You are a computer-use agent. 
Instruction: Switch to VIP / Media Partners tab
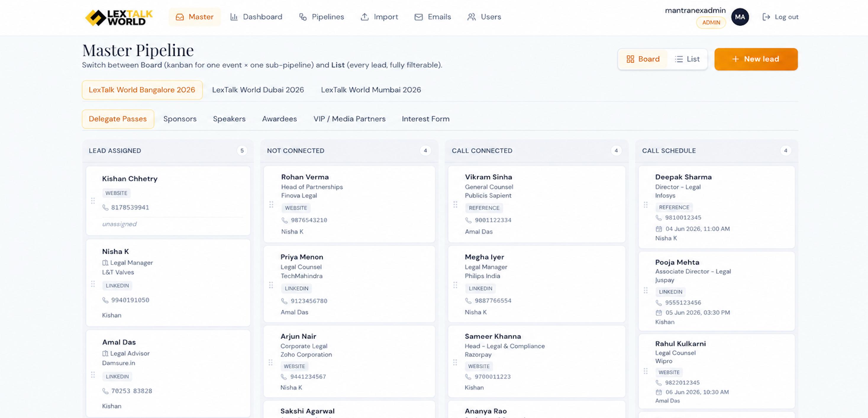point(349,119)
